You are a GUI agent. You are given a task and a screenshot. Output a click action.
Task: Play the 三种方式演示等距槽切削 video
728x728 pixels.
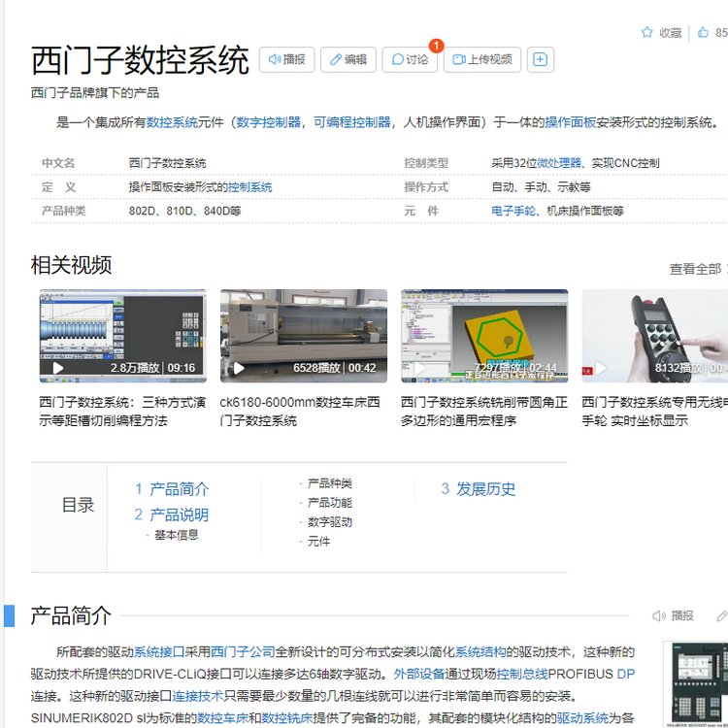[122, 334]
